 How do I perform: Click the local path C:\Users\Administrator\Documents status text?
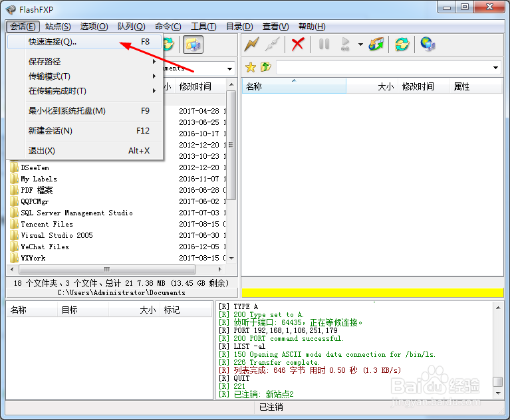coord(121,292)
